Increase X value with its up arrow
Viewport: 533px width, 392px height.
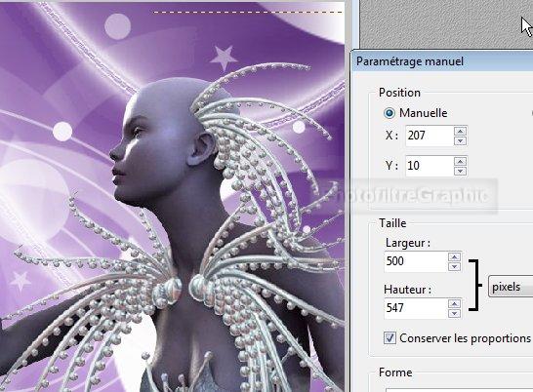click(460, 131)
